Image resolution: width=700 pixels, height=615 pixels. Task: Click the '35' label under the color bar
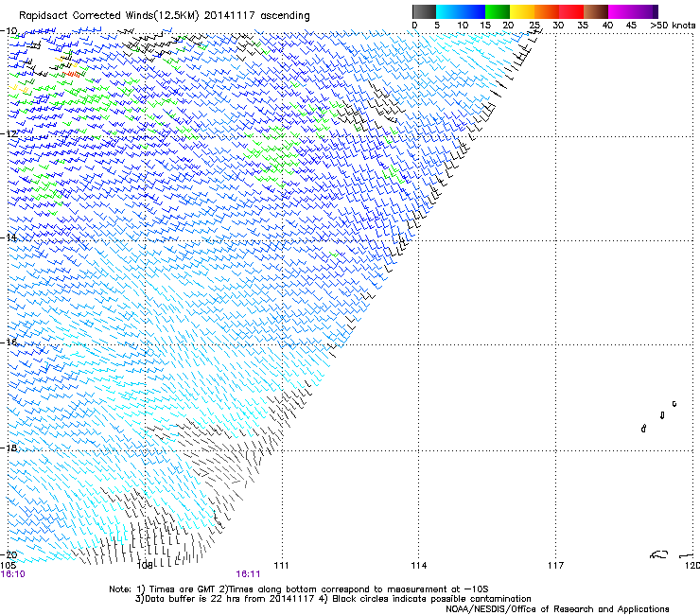(583, 26)
